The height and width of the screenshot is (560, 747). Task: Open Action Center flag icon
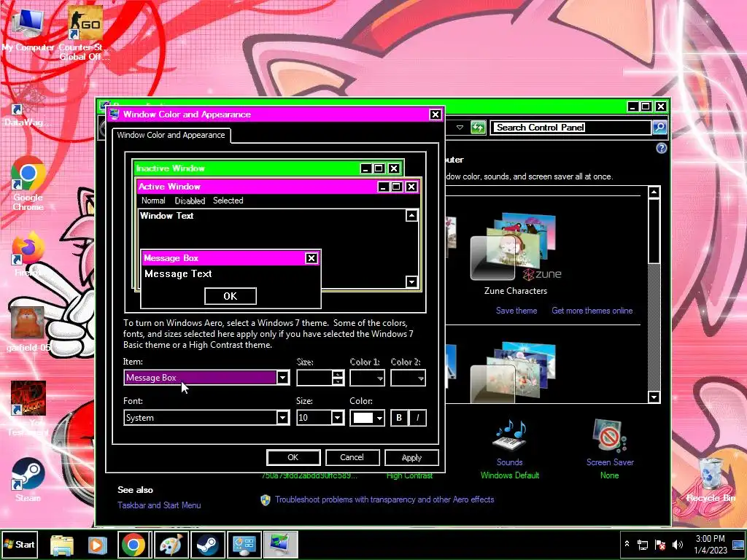pyautogui.click(x=660, y=545)
